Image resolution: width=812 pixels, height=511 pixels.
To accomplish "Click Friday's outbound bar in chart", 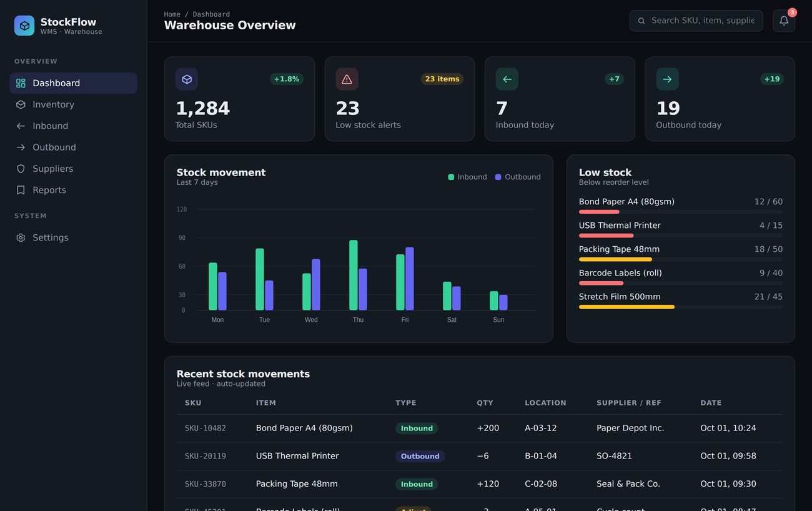I will (410, 279).
